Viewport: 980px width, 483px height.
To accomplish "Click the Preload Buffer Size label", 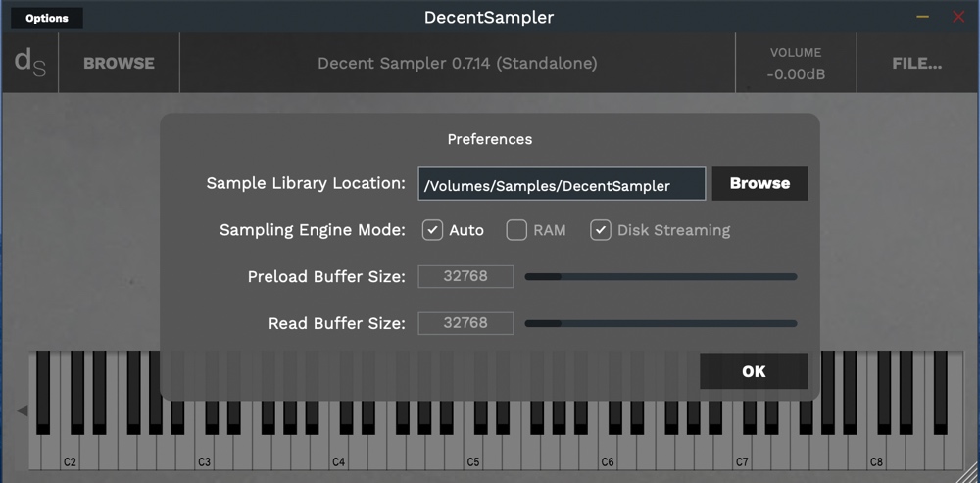I will tap(326, 277).
